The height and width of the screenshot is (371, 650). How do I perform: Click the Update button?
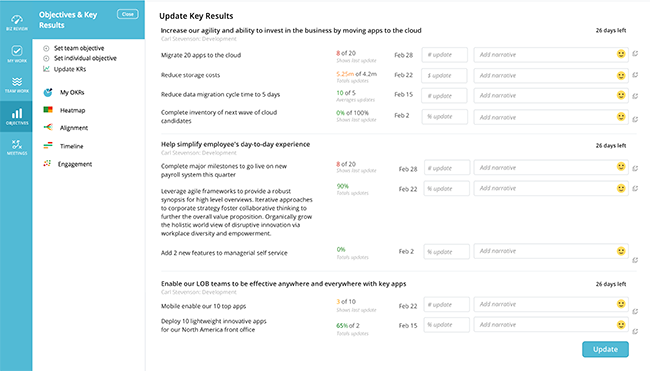[x=605, y=349]
